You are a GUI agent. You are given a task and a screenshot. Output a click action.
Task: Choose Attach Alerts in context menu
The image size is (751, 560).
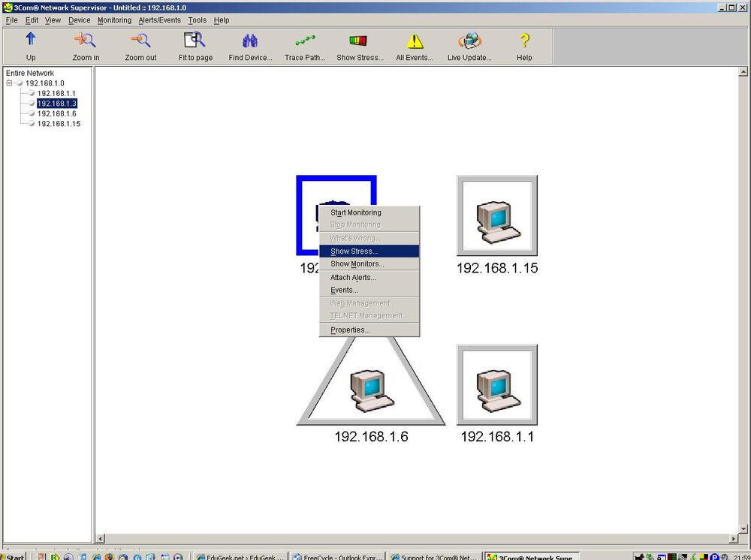[369, 278]
